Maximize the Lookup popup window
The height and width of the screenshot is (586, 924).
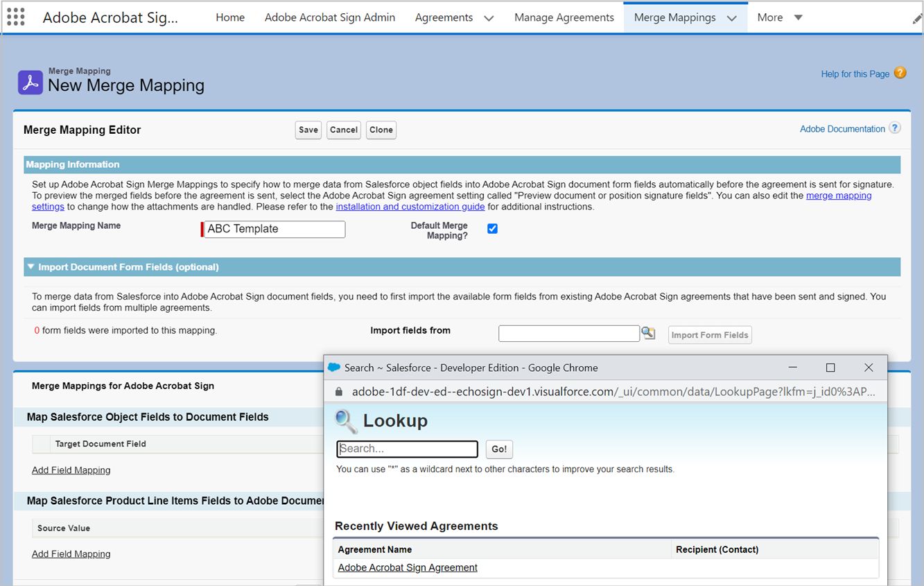[x=830, y=368]
